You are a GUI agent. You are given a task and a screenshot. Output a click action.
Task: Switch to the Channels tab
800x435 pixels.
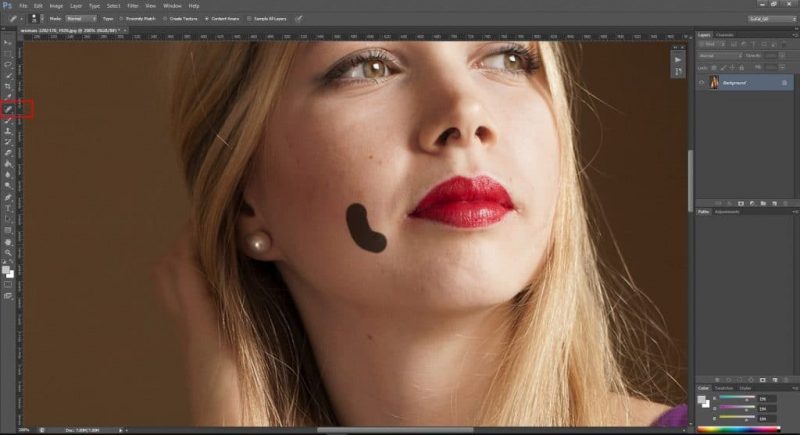(x=724, y=35)
